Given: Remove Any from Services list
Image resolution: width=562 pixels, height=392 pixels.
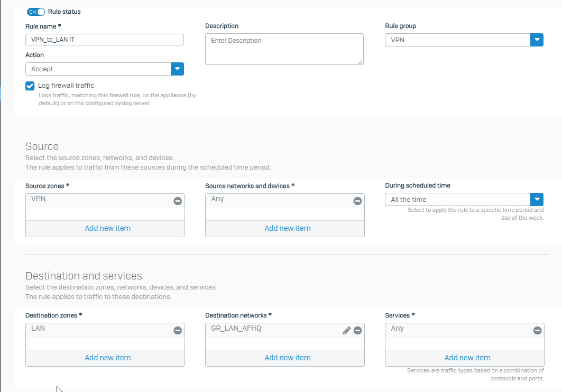Looking at the screenshot, I should pos(537,330).
